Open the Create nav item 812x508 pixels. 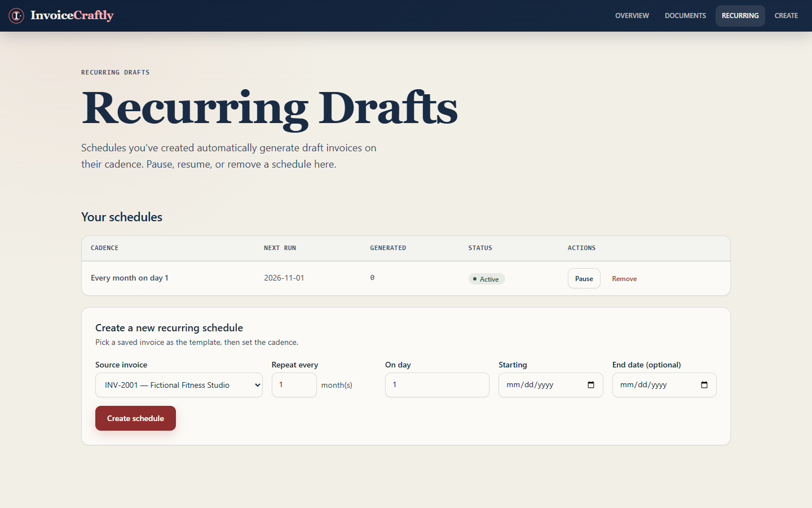[786, 16]
